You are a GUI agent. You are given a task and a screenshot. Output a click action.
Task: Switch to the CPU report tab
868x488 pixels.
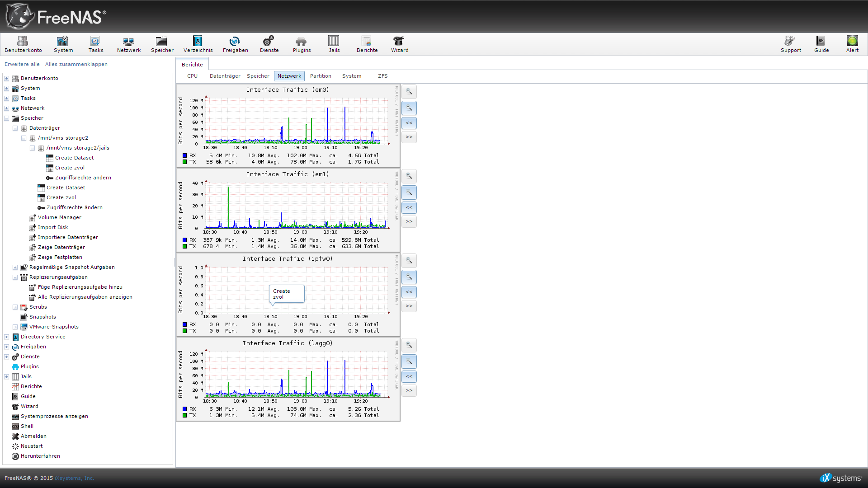tap(192, 76)
